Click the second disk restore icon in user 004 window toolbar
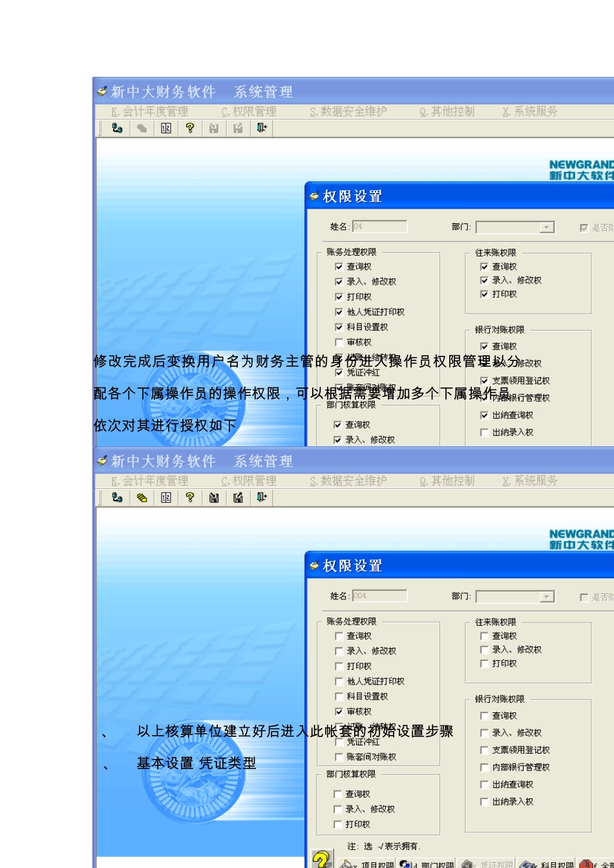 [x=238, y=498]
